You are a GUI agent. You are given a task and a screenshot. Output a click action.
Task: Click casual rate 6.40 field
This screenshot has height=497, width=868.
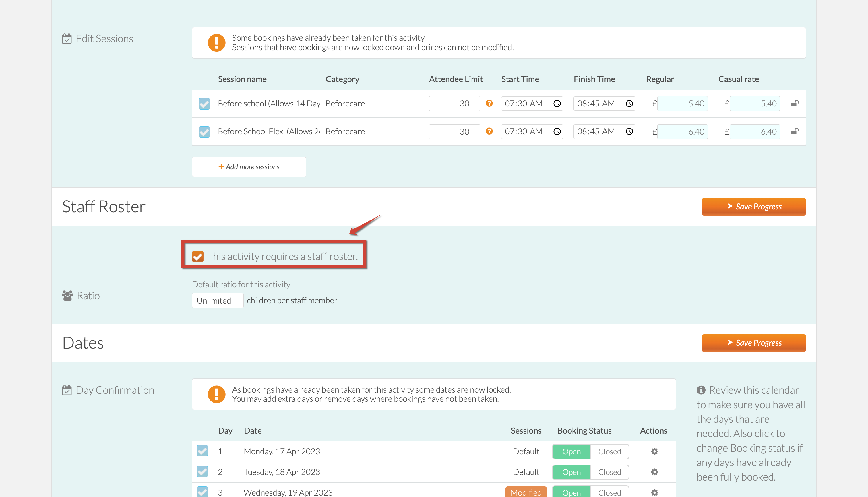755,131
